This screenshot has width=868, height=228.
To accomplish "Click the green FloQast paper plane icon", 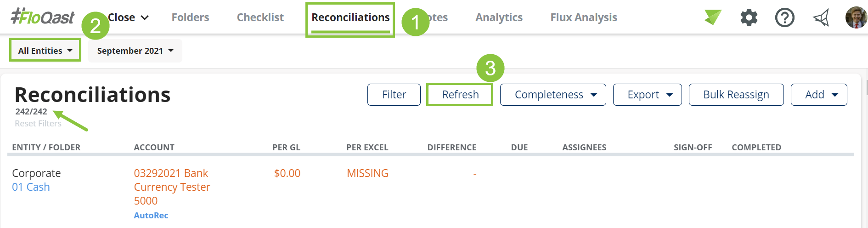I will pyautogui.click(x=713, y=17).
